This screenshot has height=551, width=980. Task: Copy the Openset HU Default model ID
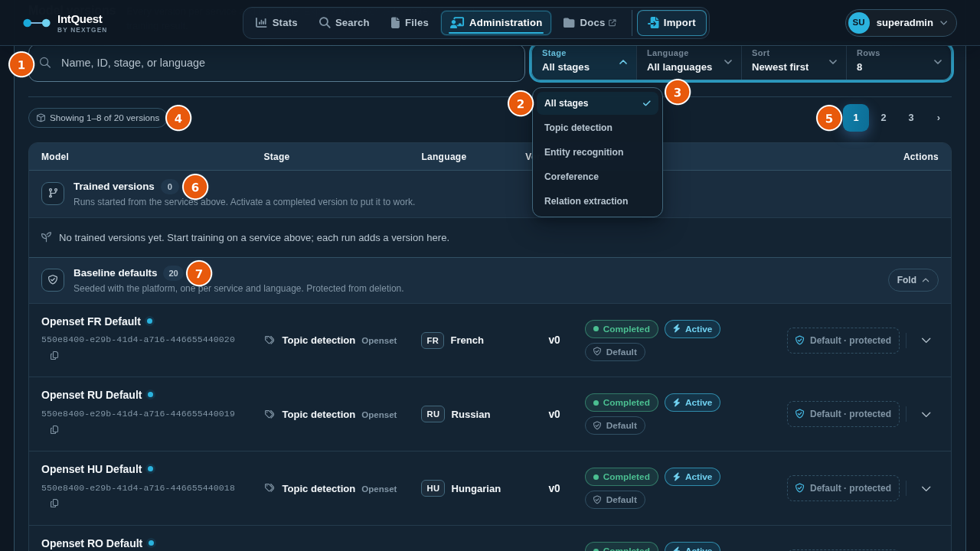(x=54, y=504)
